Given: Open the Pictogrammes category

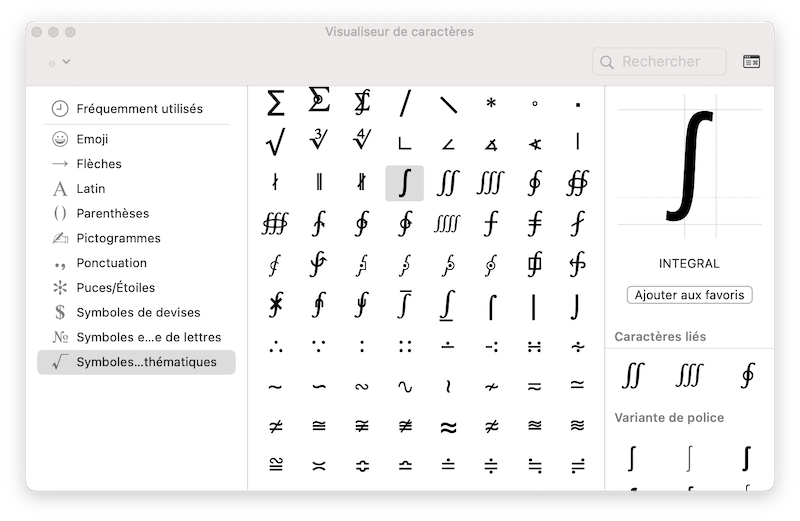Looking at the screenshot, I should [136, 238].
